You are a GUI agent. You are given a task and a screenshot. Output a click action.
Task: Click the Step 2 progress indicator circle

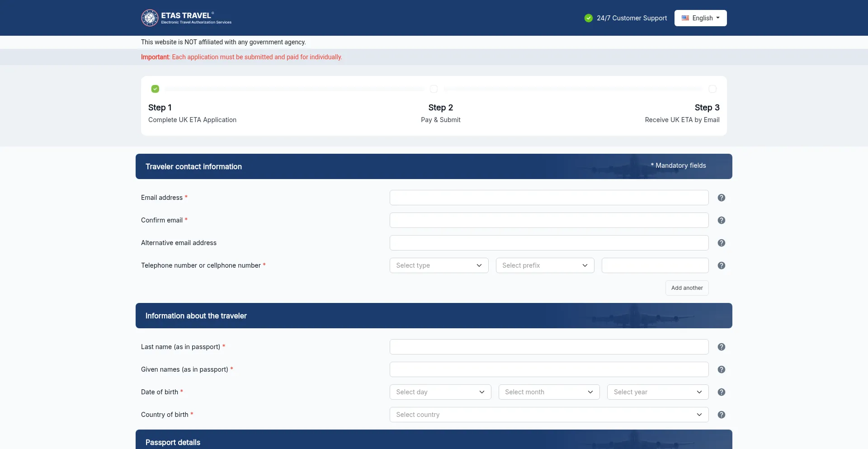(x=434, y=89)
